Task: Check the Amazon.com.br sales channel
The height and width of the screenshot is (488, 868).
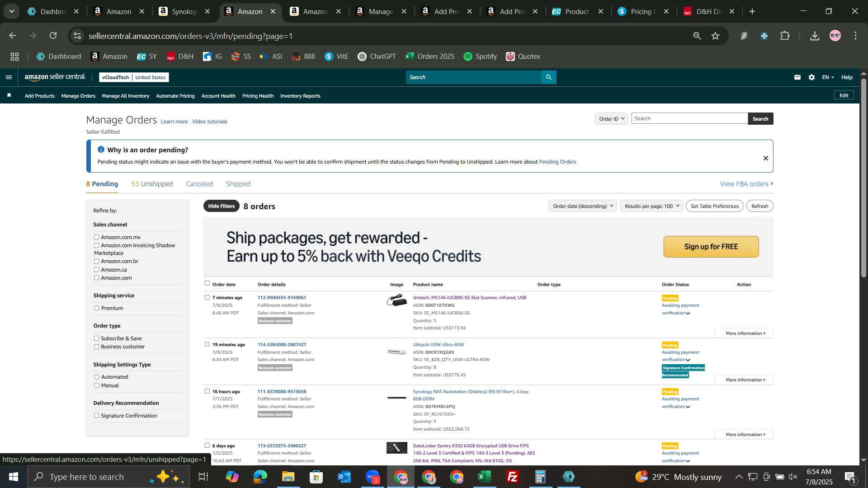Action: click(x=96, y=261)
